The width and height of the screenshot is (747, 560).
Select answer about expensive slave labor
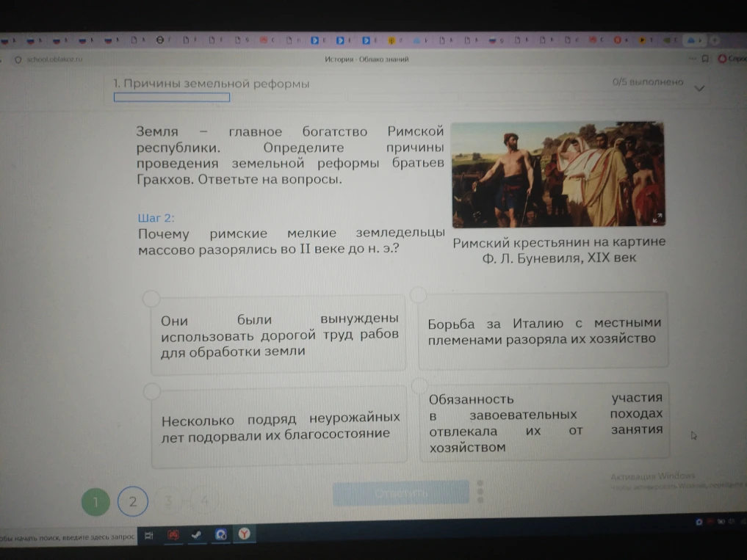pyautogui.click(x=278, y=334)
